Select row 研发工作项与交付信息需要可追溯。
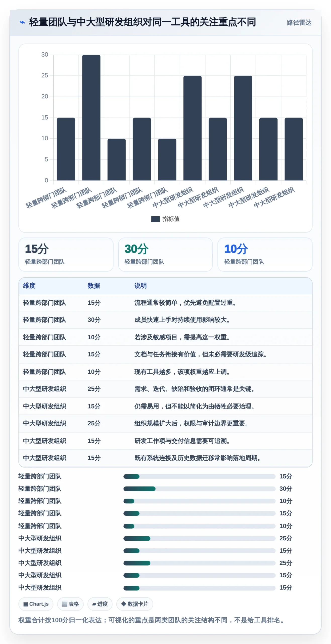 pyautogui.click(x=165, y=441)
